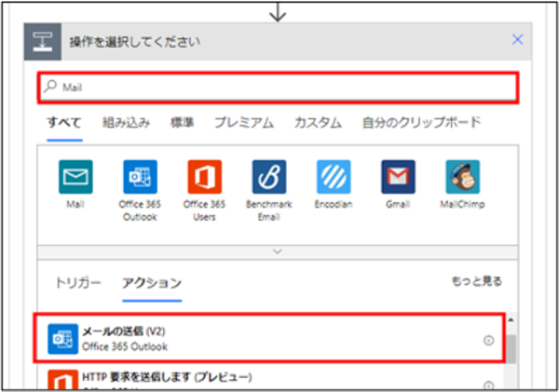The height and width of the screenshot is (392, 559).
Task: Switch to the 組み込み tab
Action: pyautogui.click(x=126, y=123)
